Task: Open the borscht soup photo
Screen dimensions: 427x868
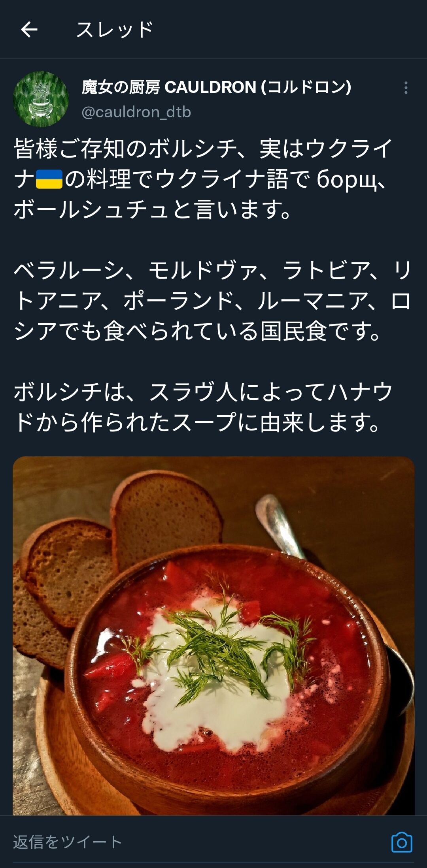Action: coord(213,636)
